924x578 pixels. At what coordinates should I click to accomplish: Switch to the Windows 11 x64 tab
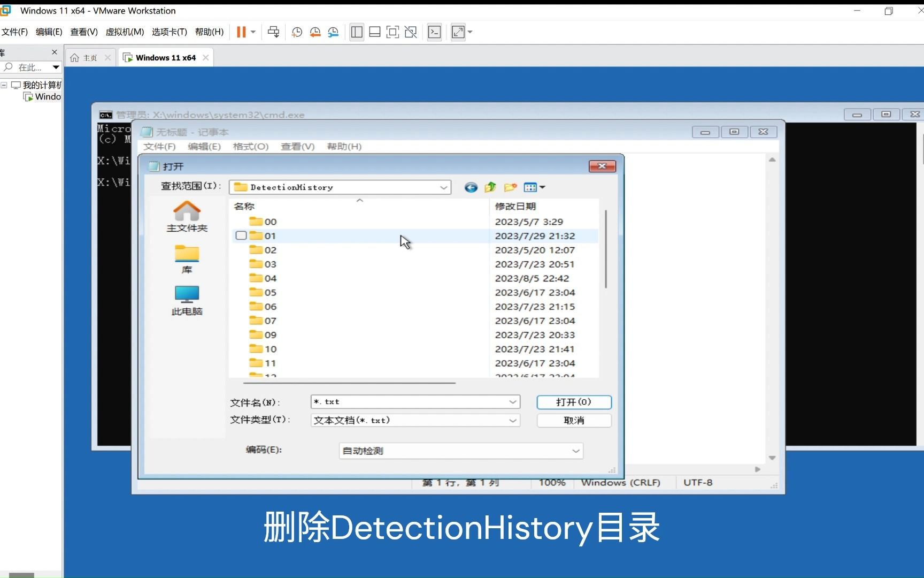pyautogui.click(x=165, y=57)
